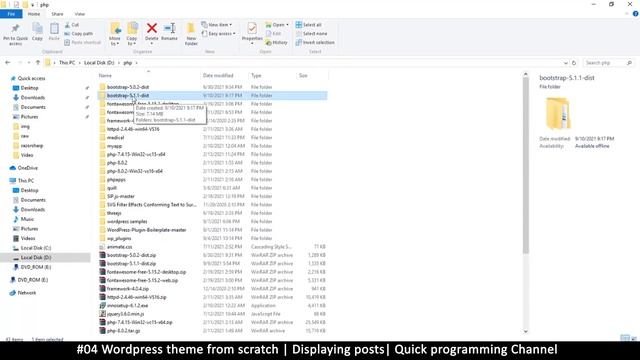Go back with the back arrow
The width and height of the screenshot is (640, 360).
(x=8, y=63)
